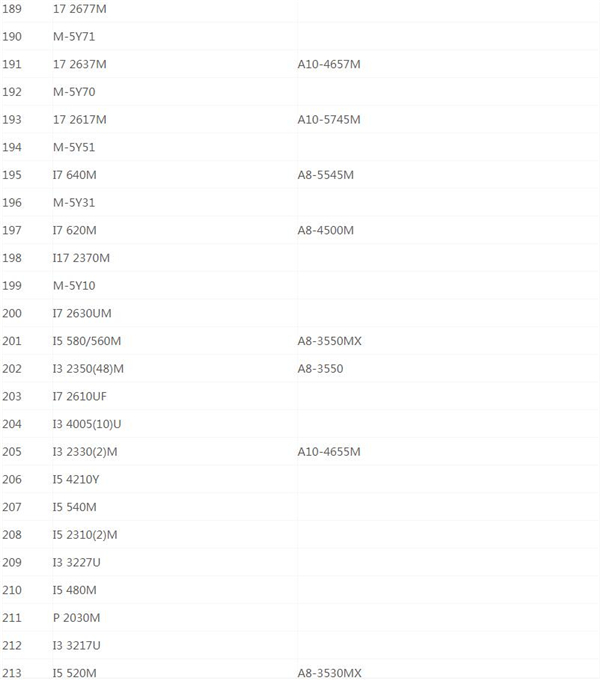Image resolution: width=600 pixels, height=680 pixels.
Task: Select the I5 4210Y cell
Action: click(x=76, y=480)
